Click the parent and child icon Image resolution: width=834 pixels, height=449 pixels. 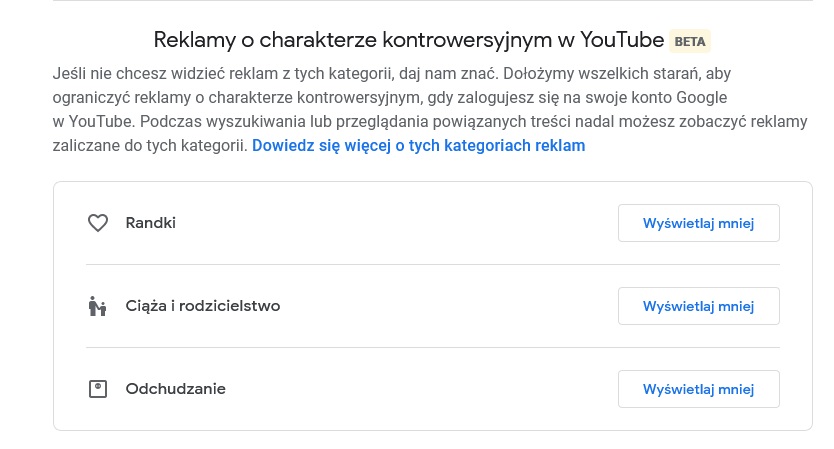tap(97, 306)
